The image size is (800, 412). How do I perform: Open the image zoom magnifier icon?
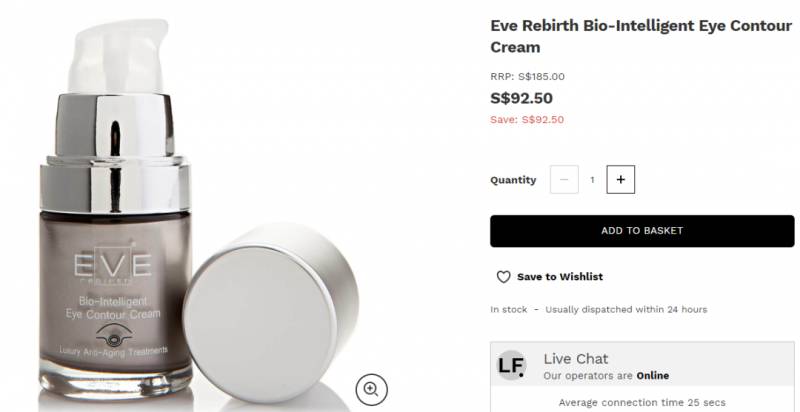click(371, 390)
